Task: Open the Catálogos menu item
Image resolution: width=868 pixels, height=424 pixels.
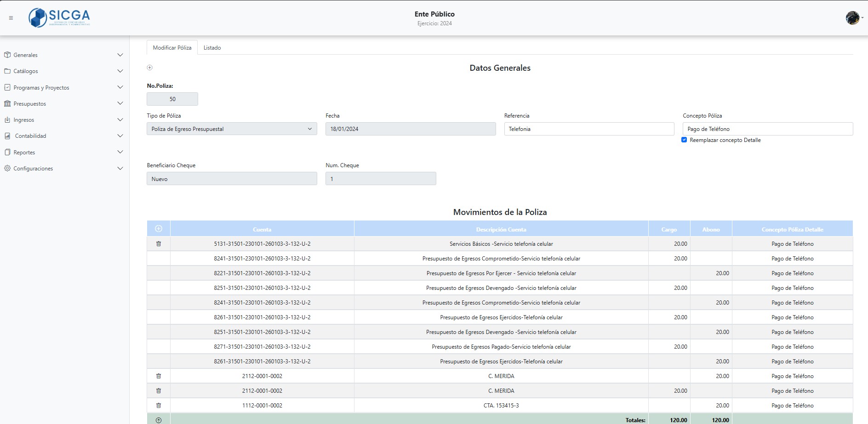Action: pyautogui.click(x=63, y=71)
